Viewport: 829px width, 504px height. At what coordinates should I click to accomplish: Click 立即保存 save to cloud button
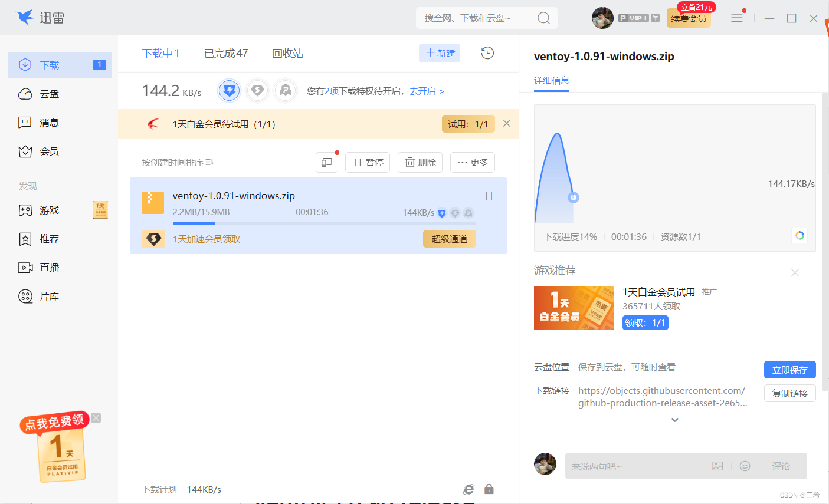[x=790, y=370]
